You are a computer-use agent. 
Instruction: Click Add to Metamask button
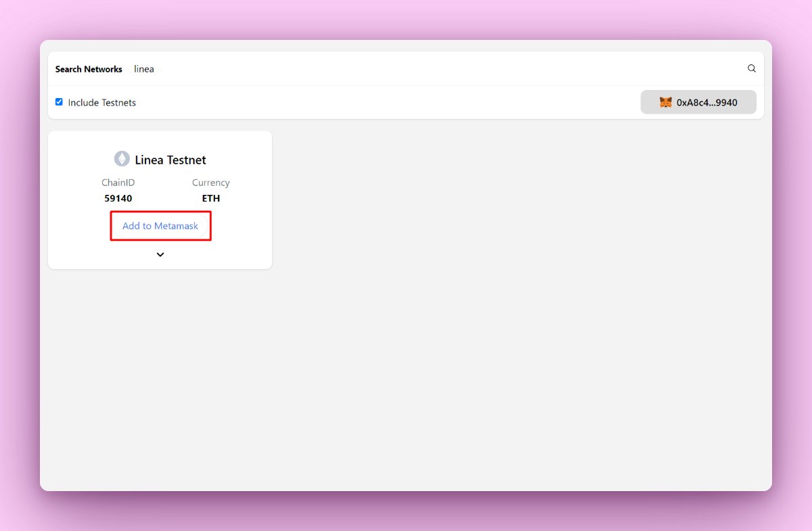160,226
